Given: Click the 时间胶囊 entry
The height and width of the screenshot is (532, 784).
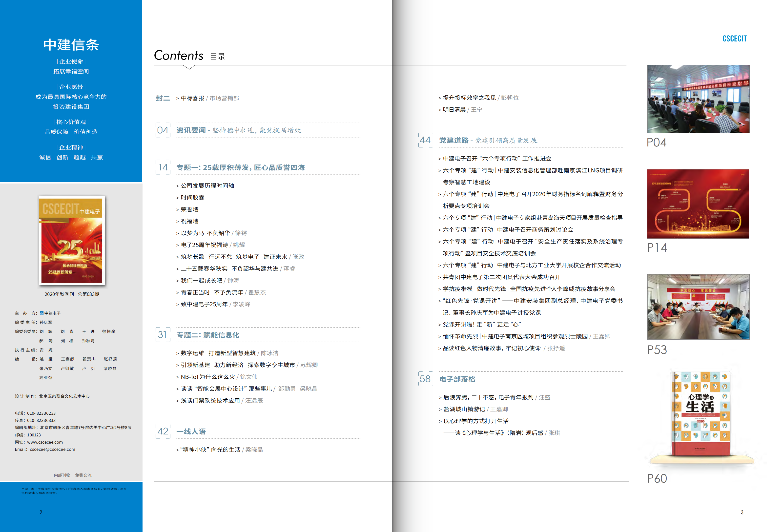Looking at the screenshot, I should [x=190, y=197].
